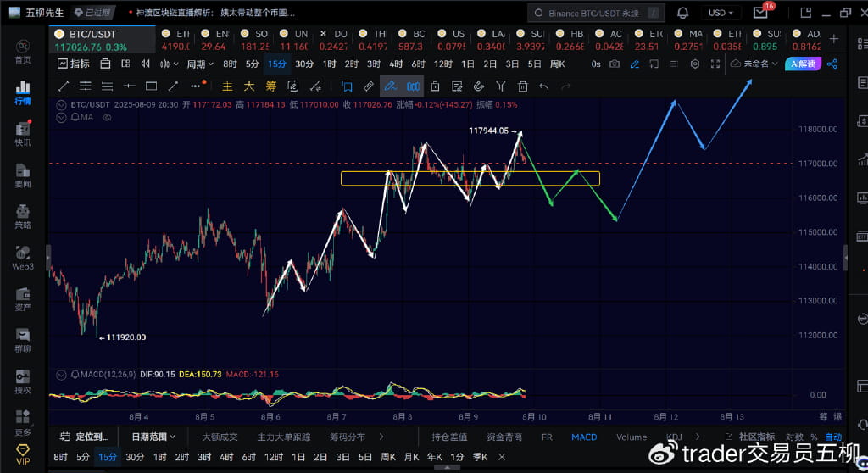Viewport: 868px width, 473px height.
Task: Select the trend line drawing tool
Action: (x=63, y=86)
